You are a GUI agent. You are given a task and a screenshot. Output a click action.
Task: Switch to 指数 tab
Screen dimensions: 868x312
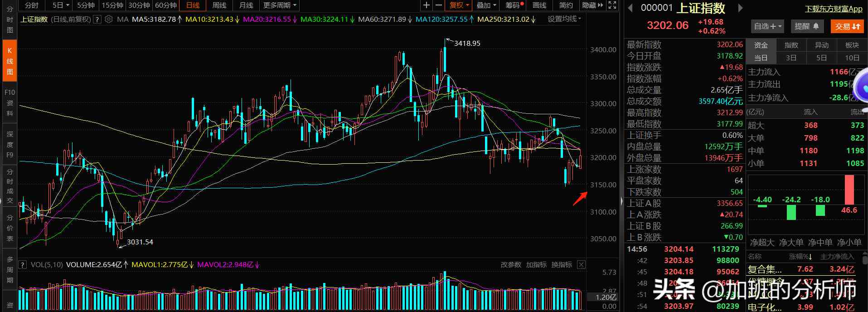click(791, 45)
